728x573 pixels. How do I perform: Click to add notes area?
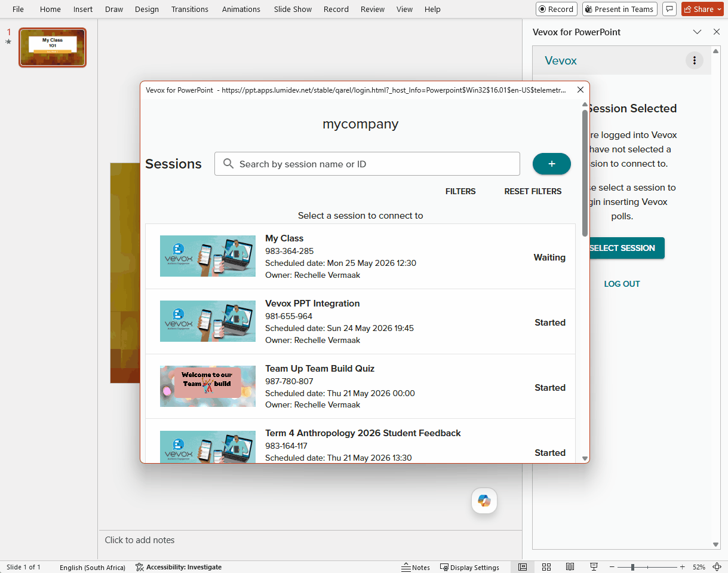140,540
